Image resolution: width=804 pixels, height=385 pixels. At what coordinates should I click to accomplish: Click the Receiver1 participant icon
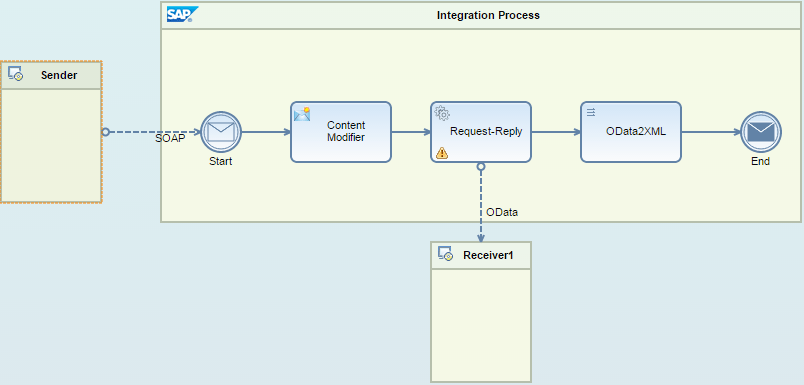pos(445,254)
